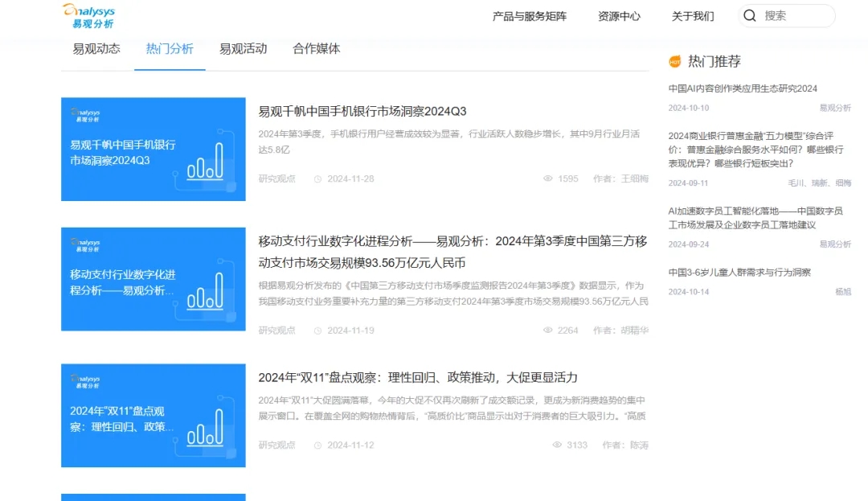
Task: Switch to the 易观动态 tab
Action: point(96,49)
